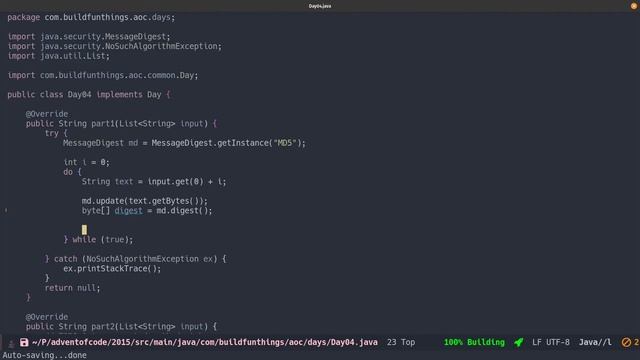Click the first @Override annotation above part1
The width and height of the screenshot is (640, 360).
(x=47, y=114)
